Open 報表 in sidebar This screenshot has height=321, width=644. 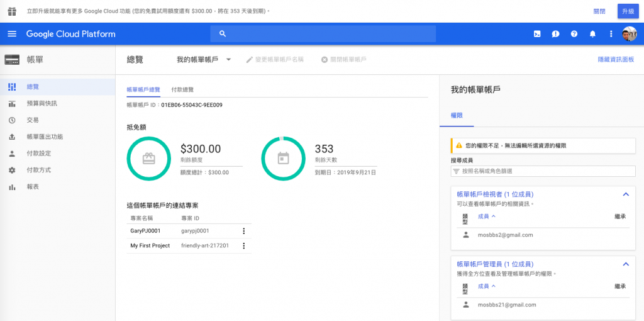(x=57, y=187)
